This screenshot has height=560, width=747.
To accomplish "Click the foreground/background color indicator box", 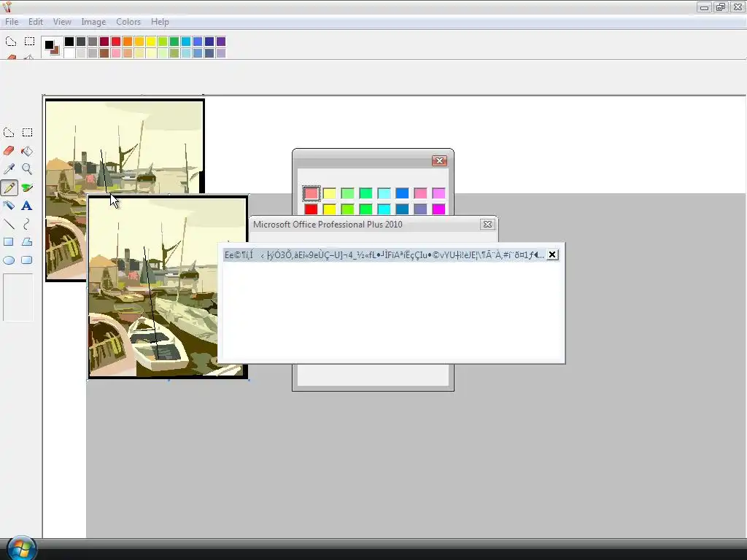I will tap(51, 47).
